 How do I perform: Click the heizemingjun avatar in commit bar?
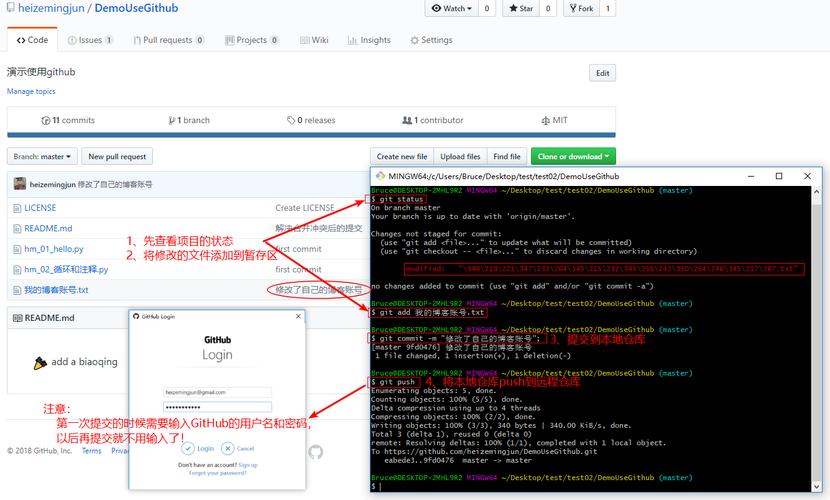[x=20, y=184]
